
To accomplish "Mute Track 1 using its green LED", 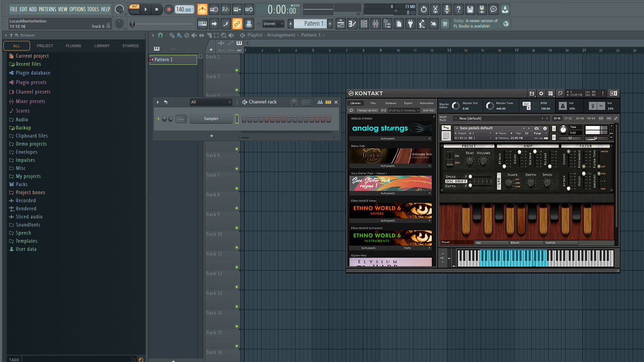I will [x=237, y=71].
